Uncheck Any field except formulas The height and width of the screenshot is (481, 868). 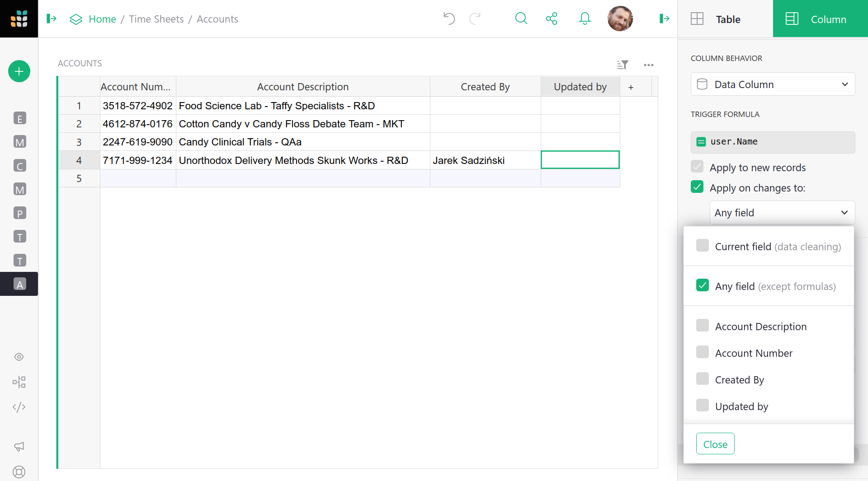[703, 285]
